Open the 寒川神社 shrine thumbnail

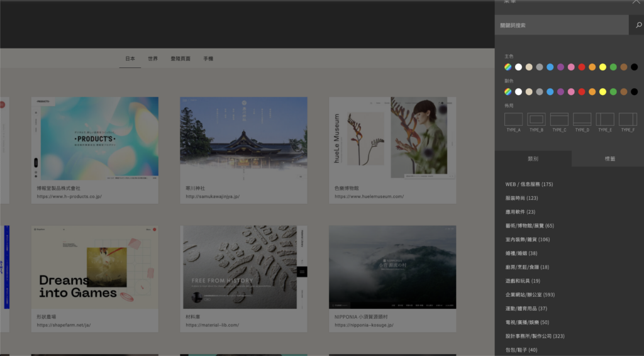click(243, 138)
